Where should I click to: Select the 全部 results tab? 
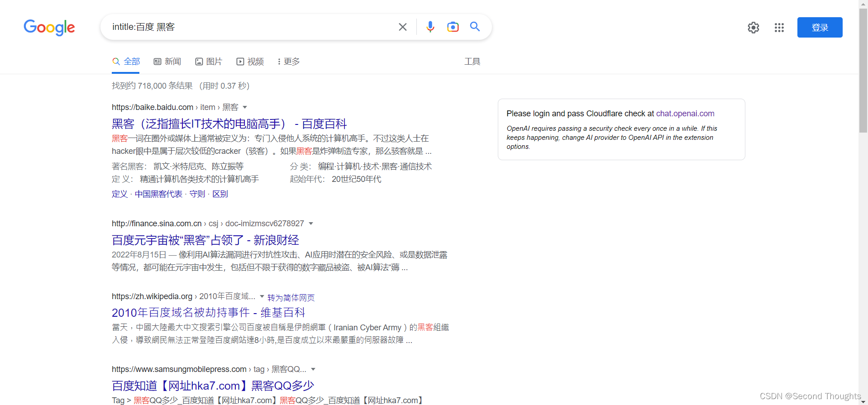[x=126, y=62]
